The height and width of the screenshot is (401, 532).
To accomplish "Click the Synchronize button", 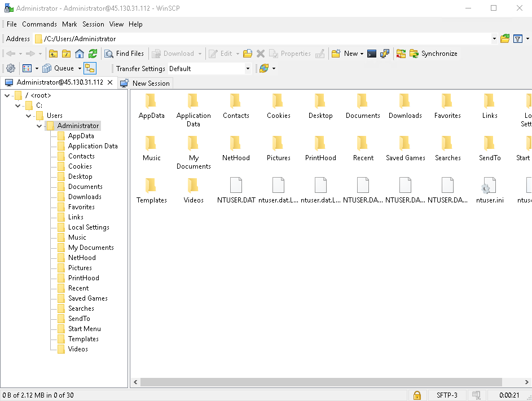I will pos(433,54).
